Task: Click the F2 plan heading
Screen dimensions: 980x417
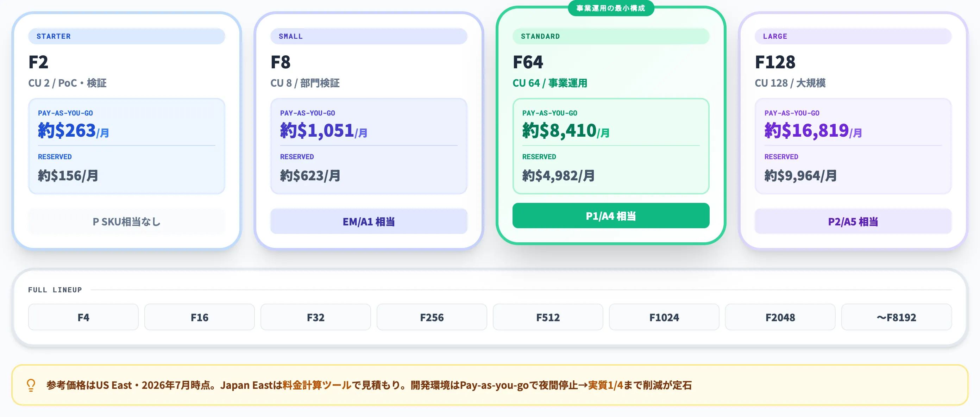Action: click(38, 62)
